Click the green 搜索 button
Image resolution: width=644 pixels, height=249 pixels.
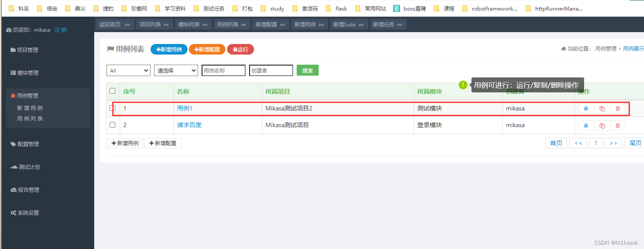click(308, 70)
